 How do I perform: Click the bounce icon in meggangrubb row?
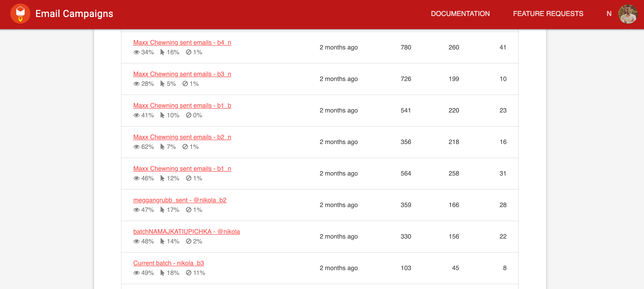pos(189,210)
